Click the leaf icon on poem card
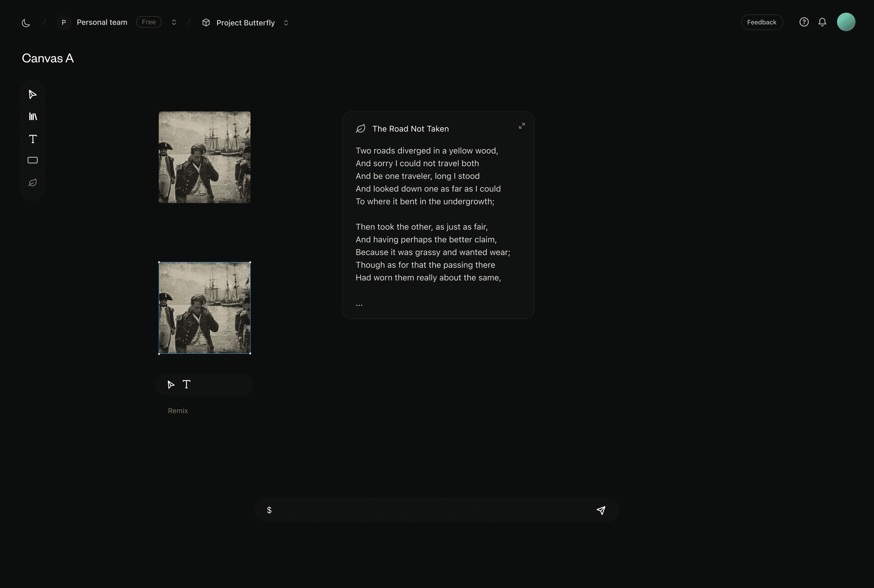This screenshot has width=874, height=588. point(361,129)
